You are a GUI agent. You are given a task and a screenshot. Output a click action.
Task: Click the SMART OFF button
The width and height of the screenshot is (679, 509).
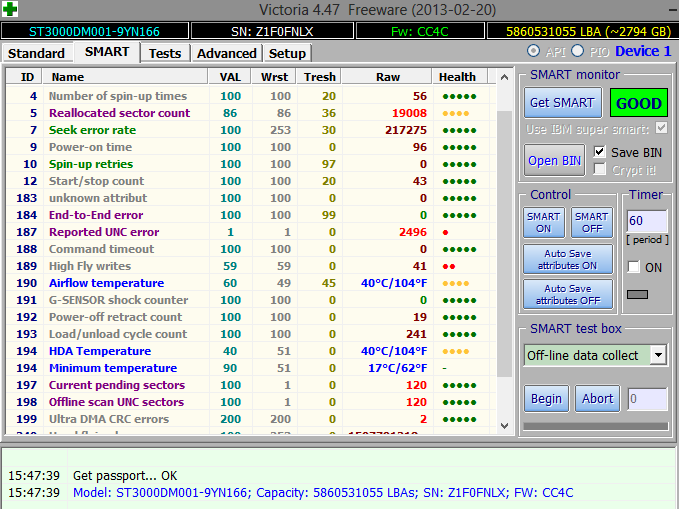[592, 223]
